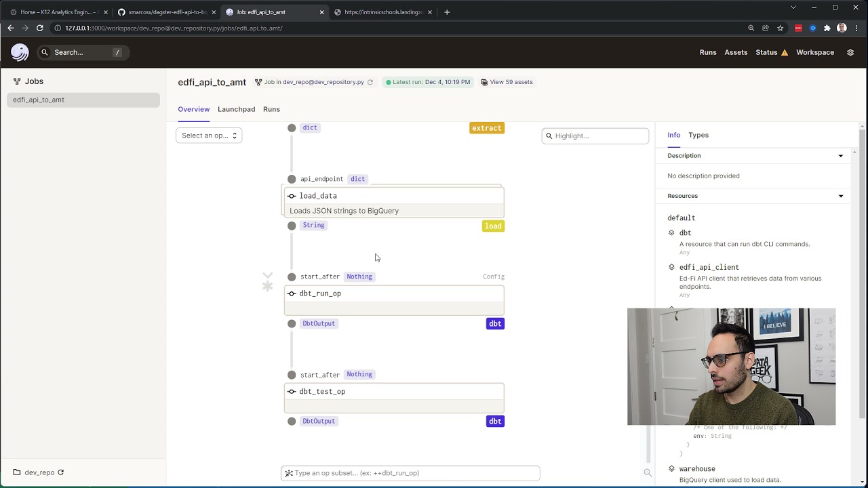
Task: Click the refresh icon beside dev_repository.py
Action: 370,82
